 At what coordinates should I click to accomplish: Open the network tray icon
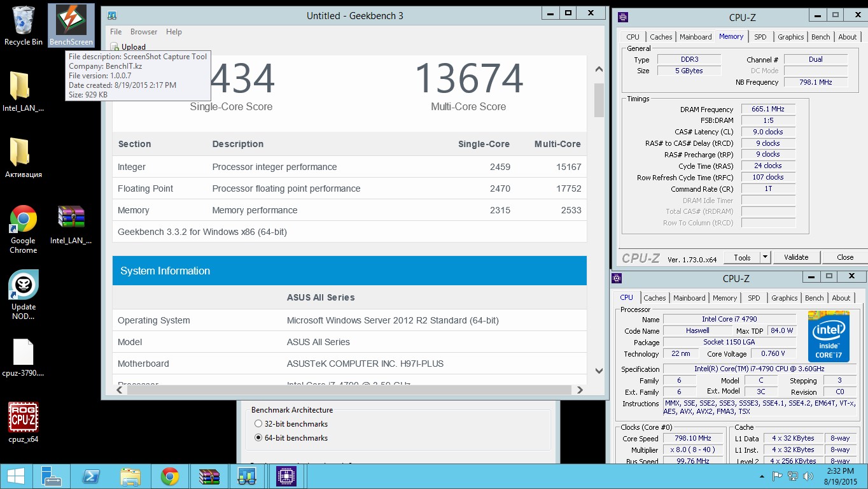793,476
